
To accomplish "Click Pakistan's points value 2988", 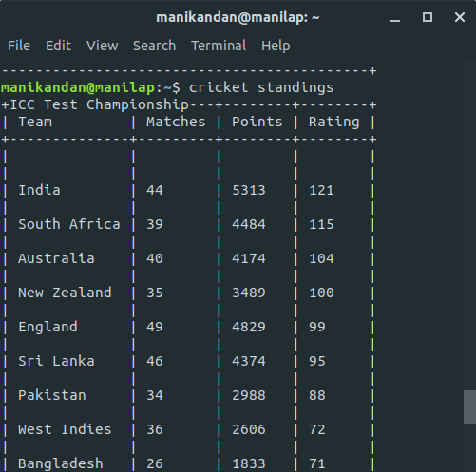I will tap(249, 395).
